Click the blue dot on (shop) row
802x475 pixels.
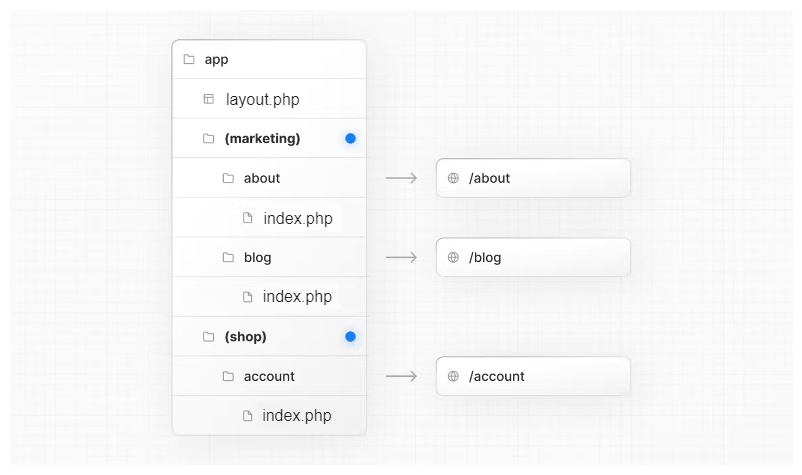tap(350, 337)
